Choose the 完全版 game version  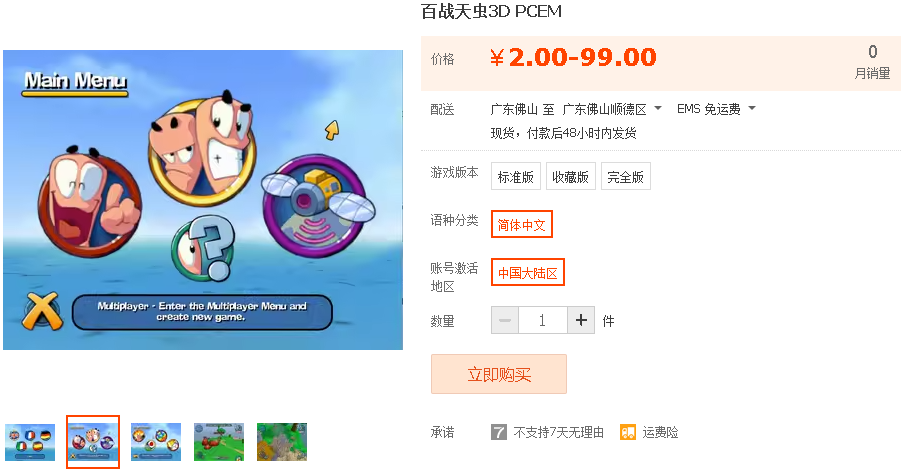click(626, 176)
